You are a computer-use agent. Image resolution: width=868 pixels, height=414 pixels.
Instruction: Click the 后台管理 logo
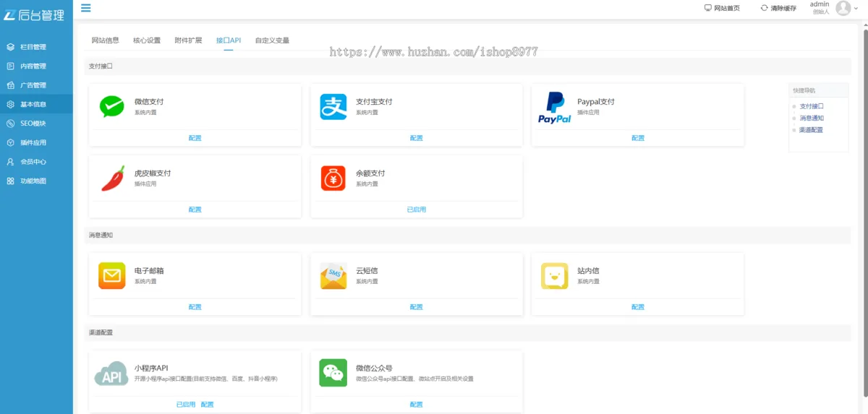click(33, 15)
